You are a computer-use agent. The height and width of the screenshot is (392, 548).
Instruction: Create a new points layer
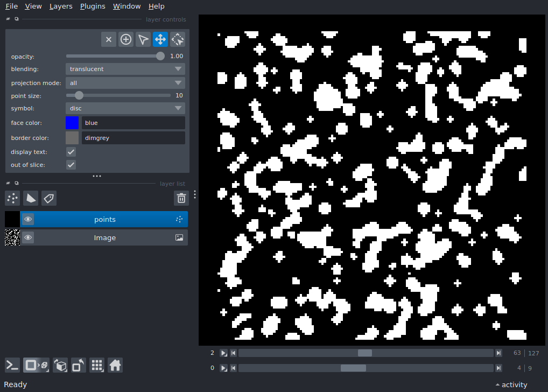(x=12, y=198)
